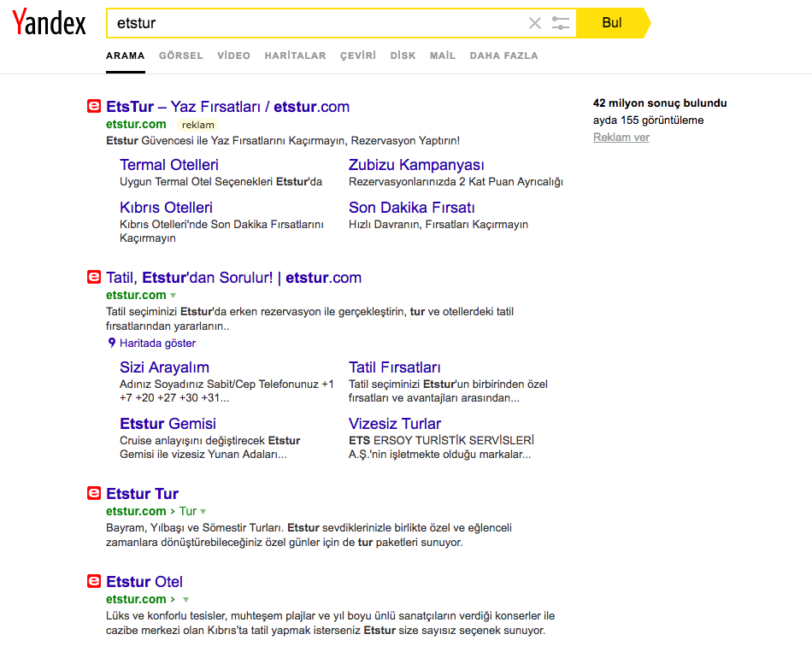Open the VİDEO tab
Viewport: 812px width, 646px height.
pyautogui.click(x=233, y=56)
